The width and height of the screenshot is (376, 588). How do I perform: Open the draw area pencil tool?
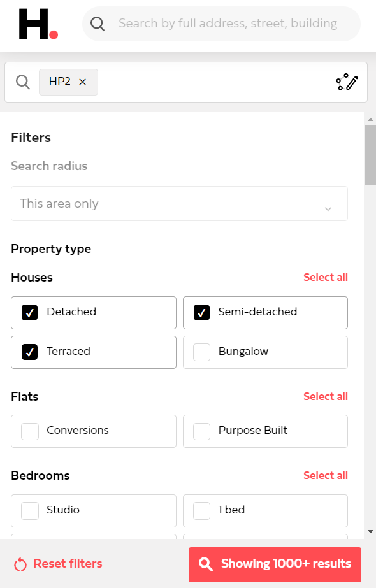[347, 82]
